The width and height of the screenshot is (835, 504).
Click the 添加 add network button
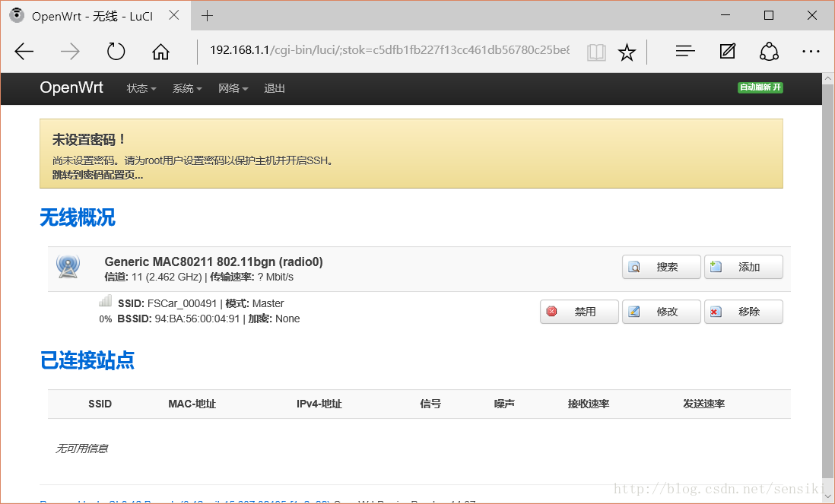(x=744, y=267)
